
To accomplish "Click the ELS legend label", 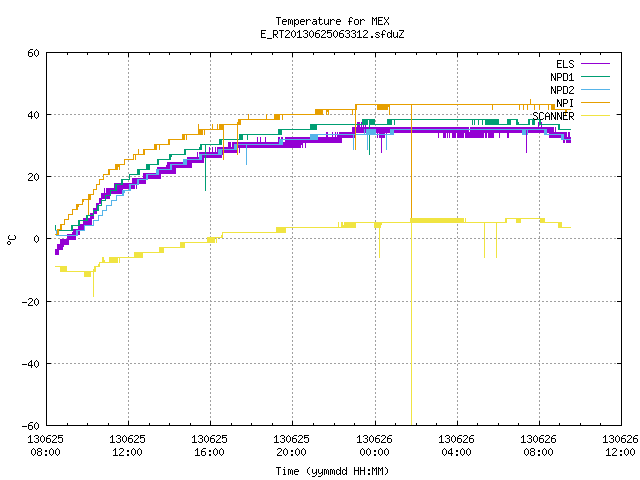I will click(x=565, y=64).
